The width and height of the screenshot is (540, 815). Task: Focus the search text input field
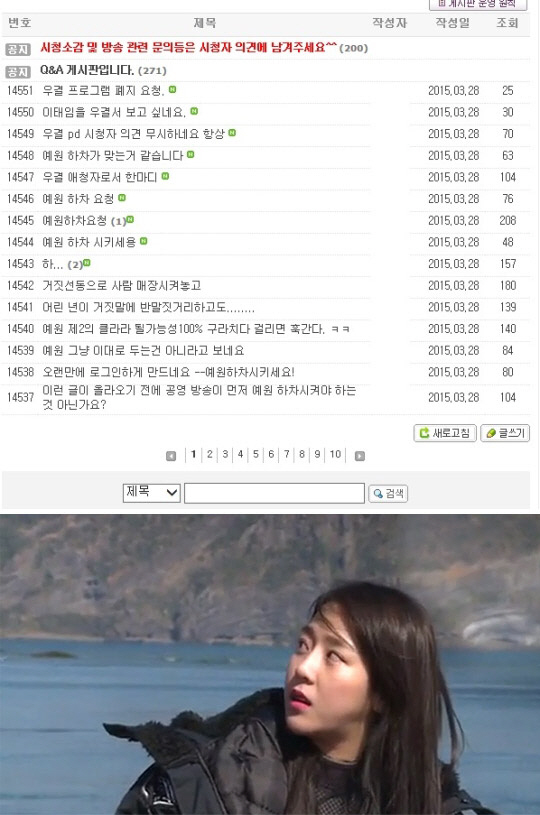(x=274, y=493)
